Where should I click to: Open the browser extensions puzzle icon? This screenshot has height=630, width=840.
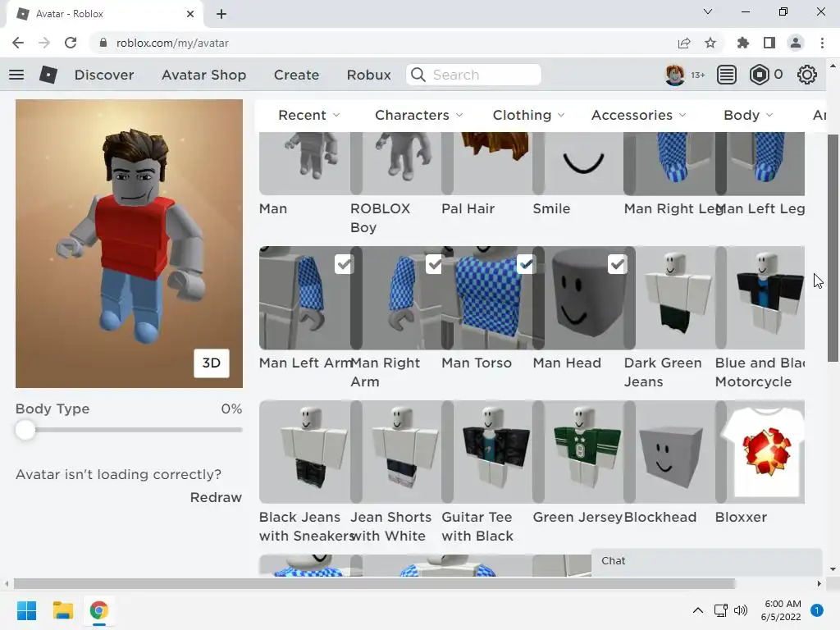(x=742, y=43)
